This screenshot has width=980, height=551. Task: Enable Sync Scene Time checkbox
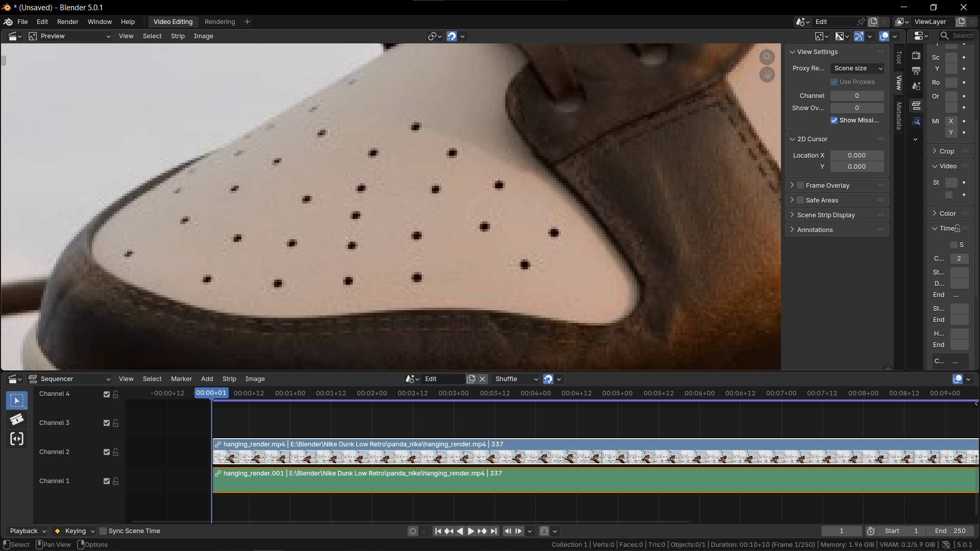[103, 531]
